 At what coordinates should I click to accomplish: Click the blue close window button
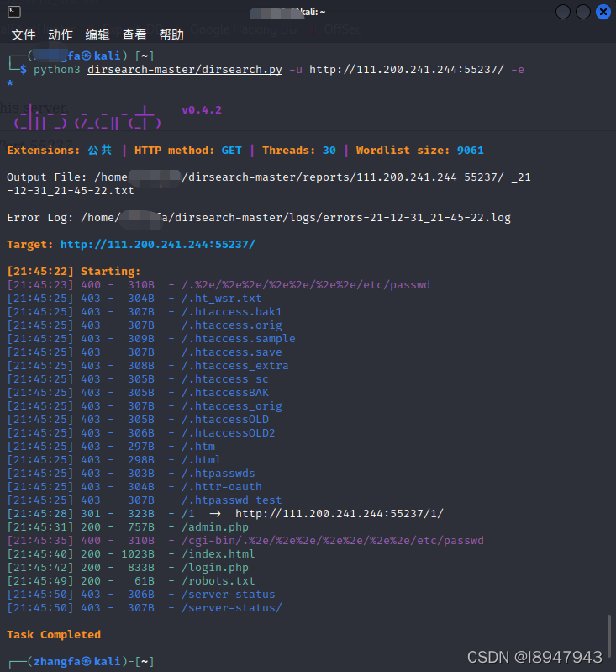(x=603, y=12)
